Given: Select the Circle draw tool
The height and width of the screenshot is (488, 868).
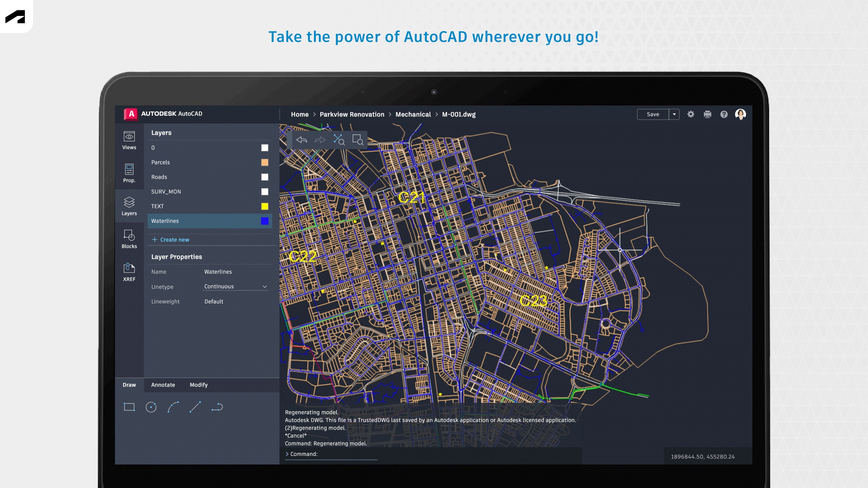Looking at the screenshot, I should coord(151,407).
